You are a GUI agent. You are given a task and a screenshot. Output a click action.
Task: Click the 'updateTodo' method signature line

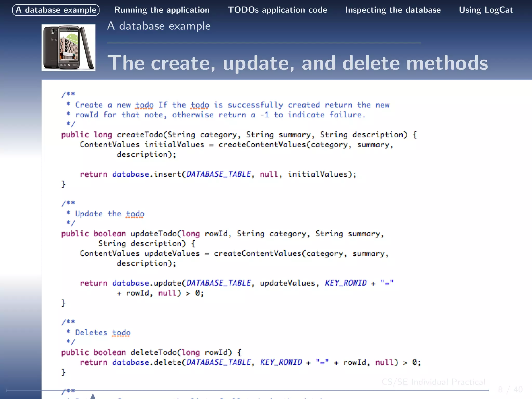pos(222,234)
